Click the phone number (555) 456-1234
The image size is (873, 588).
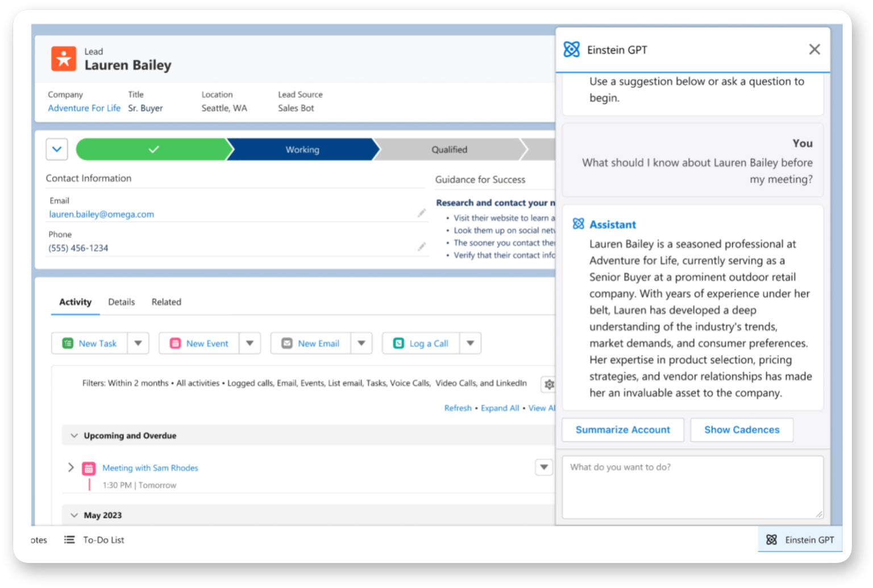click(78, 248)
